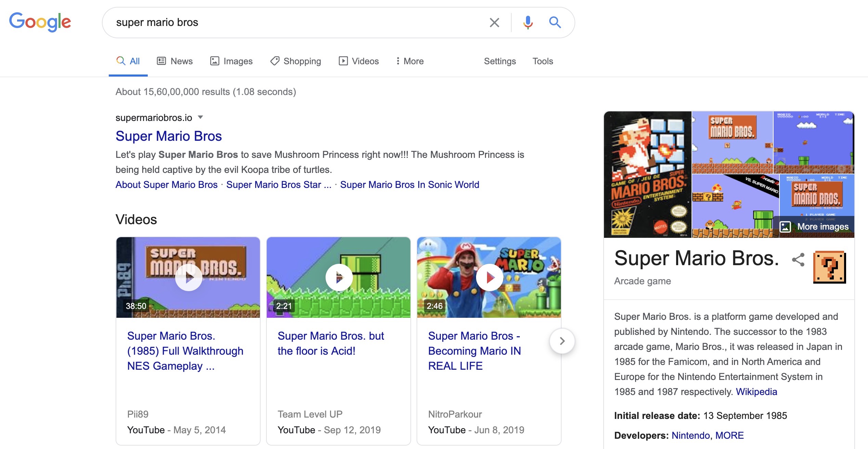Start voice search with the microphone icon
868x449 pixels.
point(528,23)
